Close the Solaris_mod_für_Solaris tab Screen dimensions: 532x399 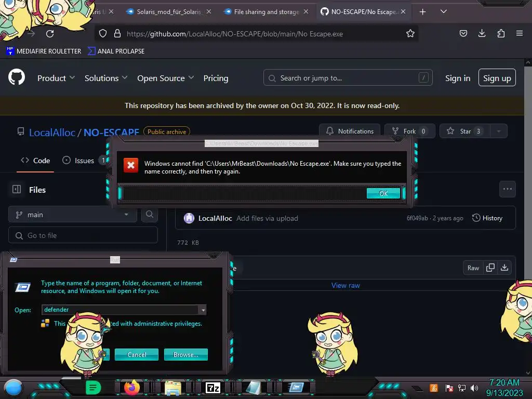point(209,11)
